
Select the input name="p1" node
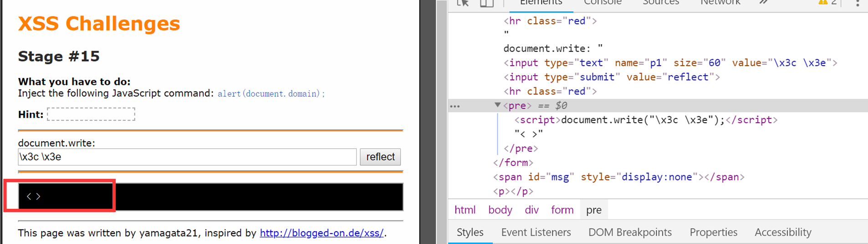670,63
